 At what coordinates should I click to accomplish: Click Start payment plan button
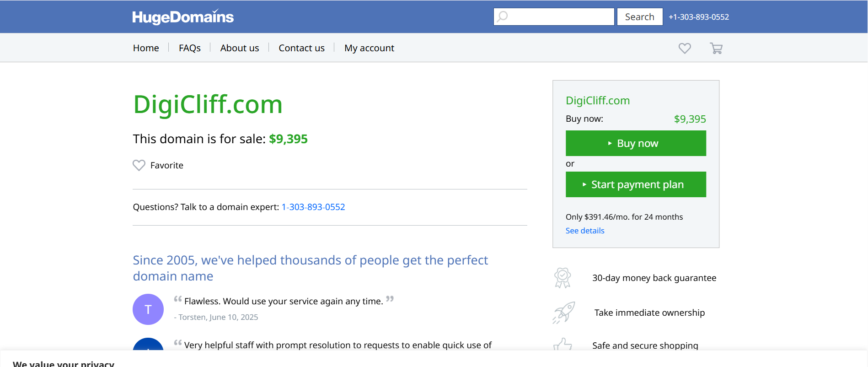636,184
